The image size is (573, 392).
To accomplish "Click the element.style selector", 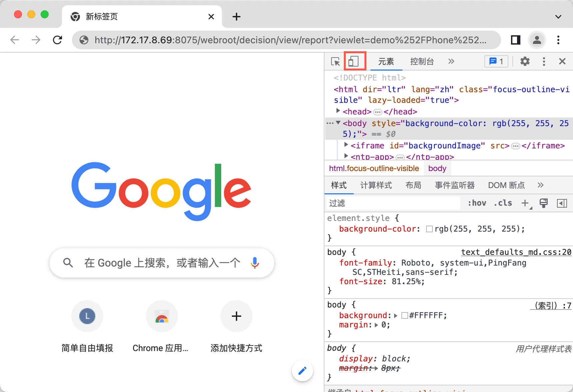I will pos(358,218).
